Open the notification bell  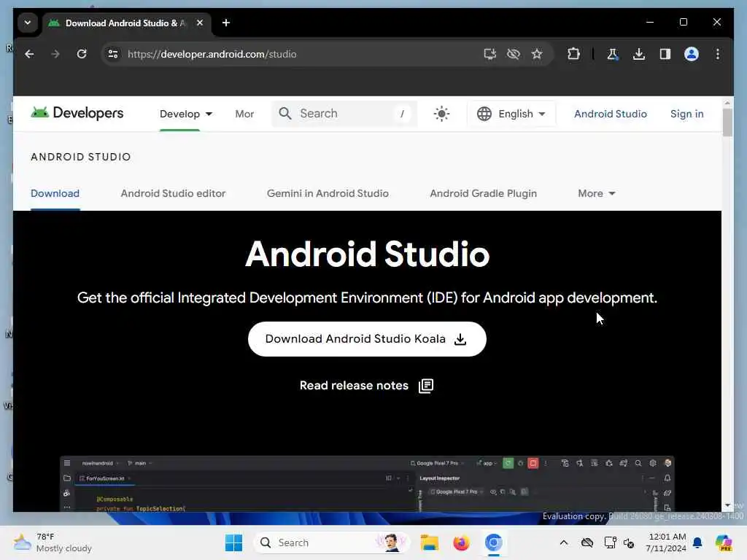point(697,542)
